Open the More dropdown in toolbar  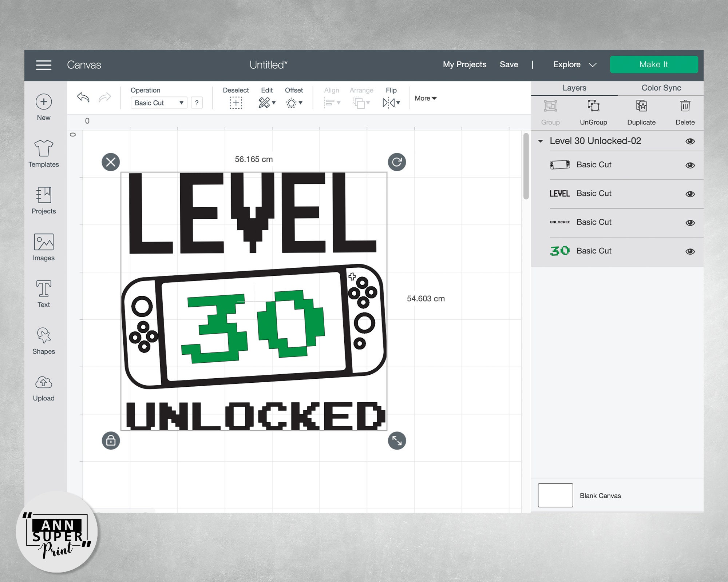pyautogui.click(x=424, y=98)
